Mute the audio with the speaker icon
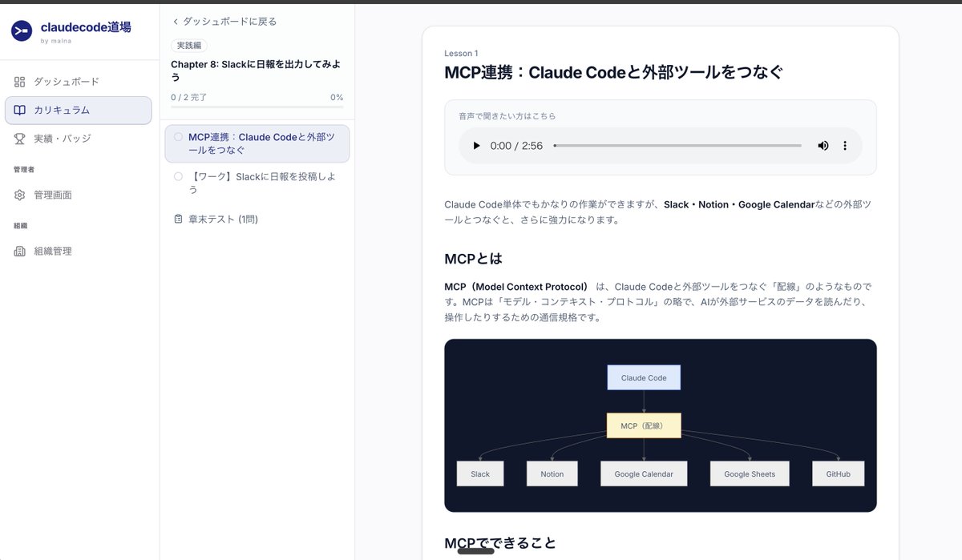Screen dimensions: 962x560 point(823,146)
